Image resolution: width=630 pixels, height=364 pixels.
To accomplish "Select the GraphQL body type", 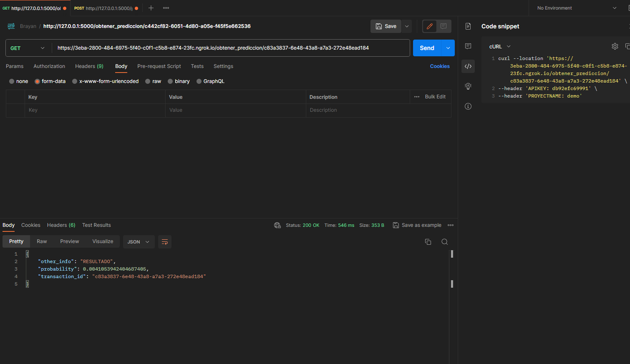I will (x=211, y=81).
